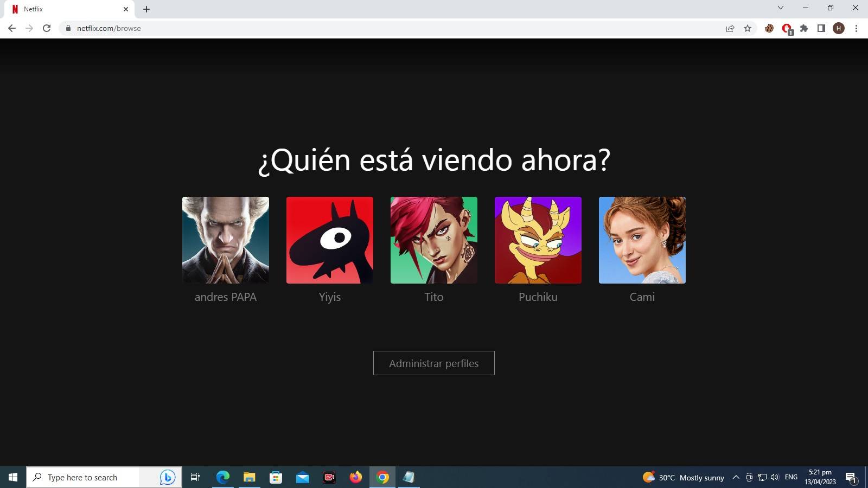Screen dimensions: 868x488
Task: Open a new browser tab
Action: tap(146, 9)
